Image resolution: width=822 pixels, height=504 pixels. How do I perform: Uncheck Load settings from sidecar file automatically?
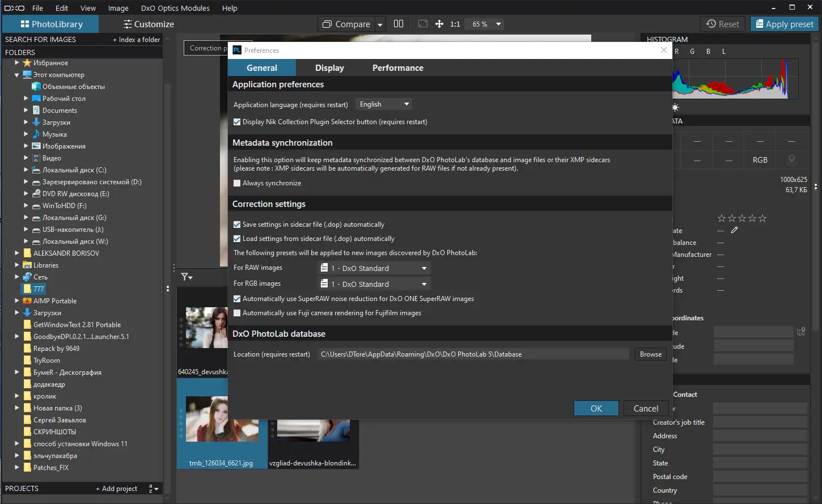[x=237, y=239]
